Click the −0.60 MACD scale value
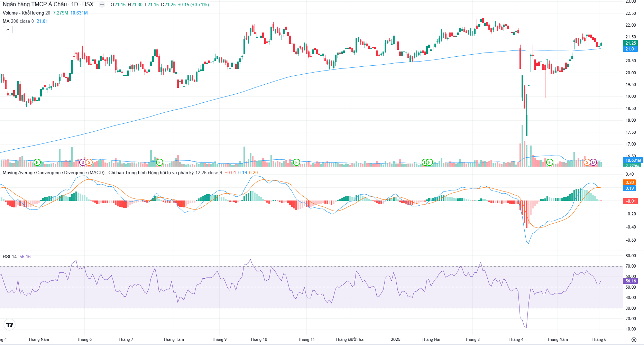Image resolution: width=644 pixels, height=345 pixels. coord(631,240)
